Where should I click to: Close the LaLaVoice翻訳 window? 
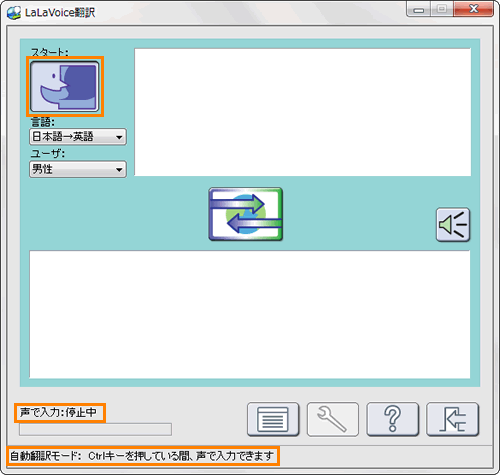[x=473, y=9]
